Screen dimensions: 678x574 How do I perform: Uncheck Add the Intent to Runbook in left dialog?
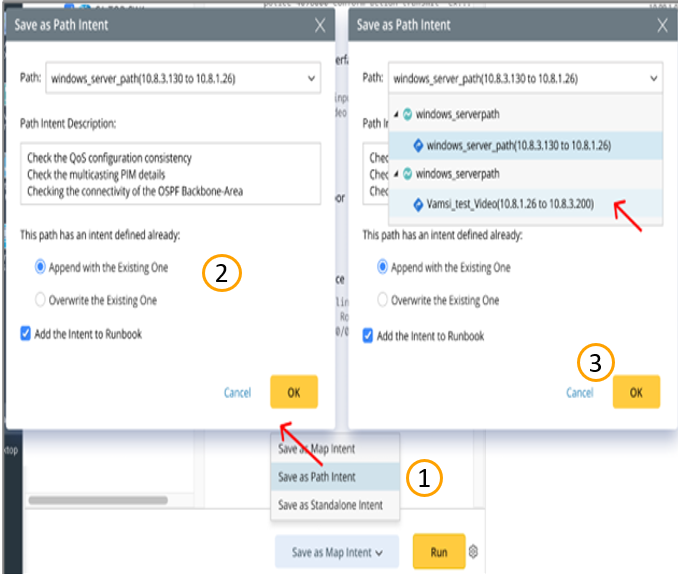click(26, 334)
